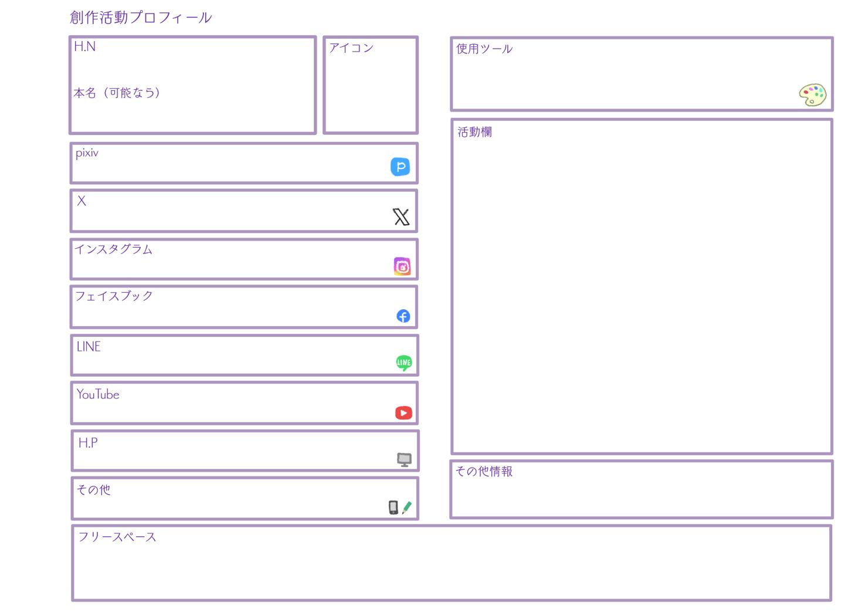Select the 創作活動プロフィール title text
The width and height of the screenshot is (868, 612).
141,18
